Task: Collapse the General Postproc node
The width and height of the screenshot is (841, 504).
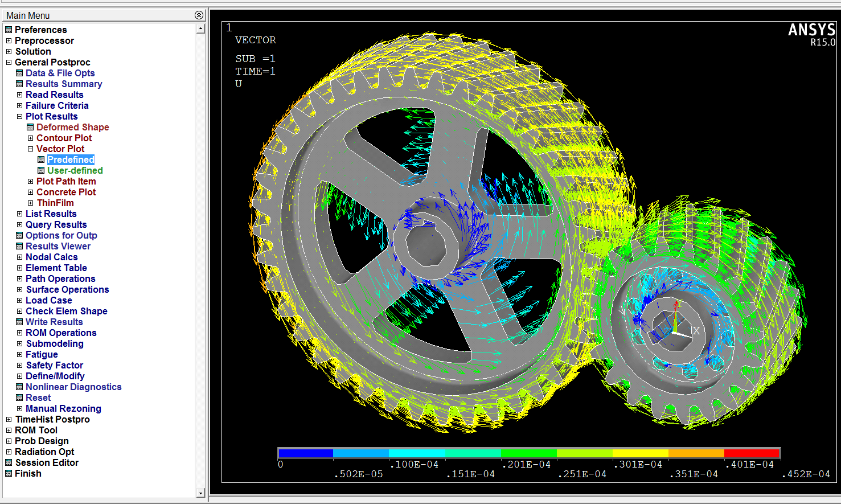Action: point(9,62)
